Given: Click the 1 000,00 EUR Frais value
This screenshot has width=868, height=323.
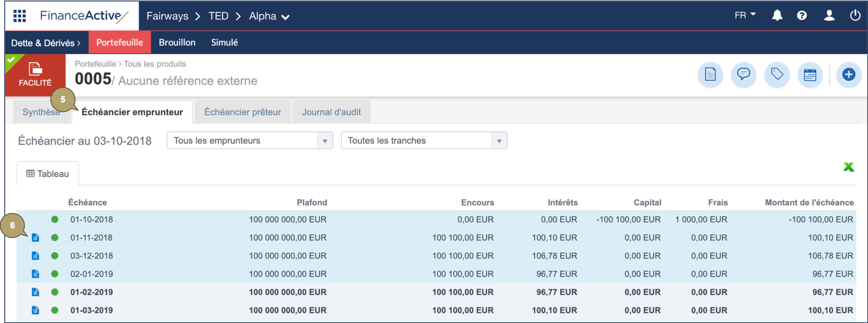Looking at the screenshot, I should click(701, 219).
